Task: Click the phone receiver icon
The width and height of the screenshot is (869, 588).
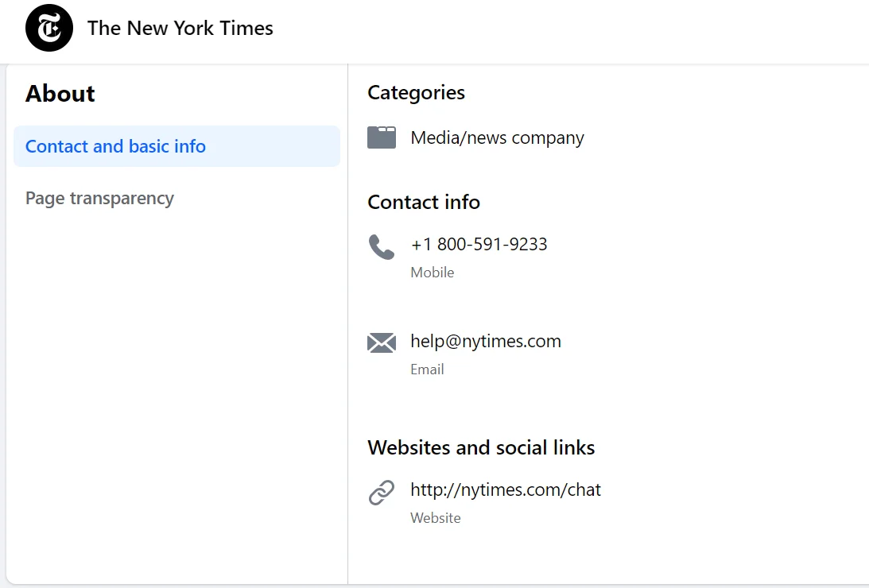Action: click(382, 246)
